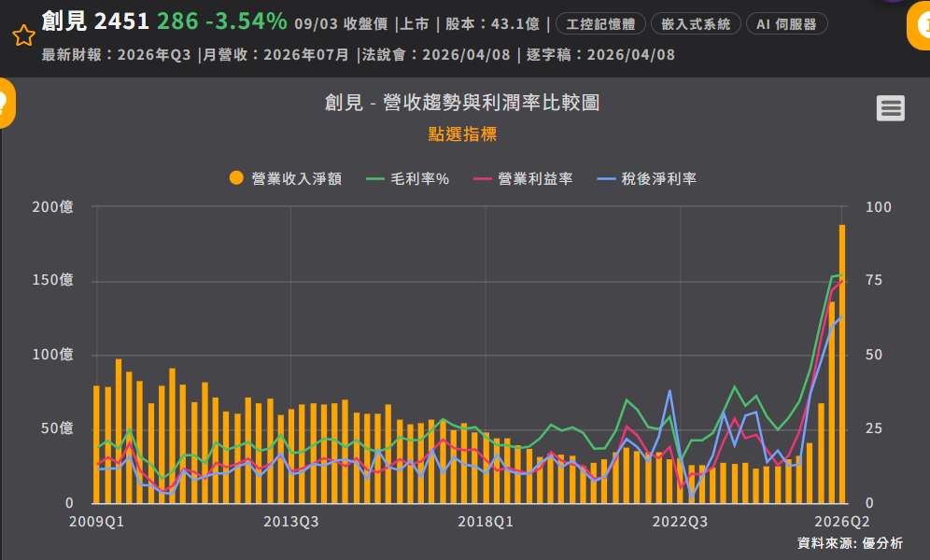Image resolution: width=930 pixels, height=560 pixels.
Task: Add 創見 to favorites with star icon
Action: pos(23,35)
